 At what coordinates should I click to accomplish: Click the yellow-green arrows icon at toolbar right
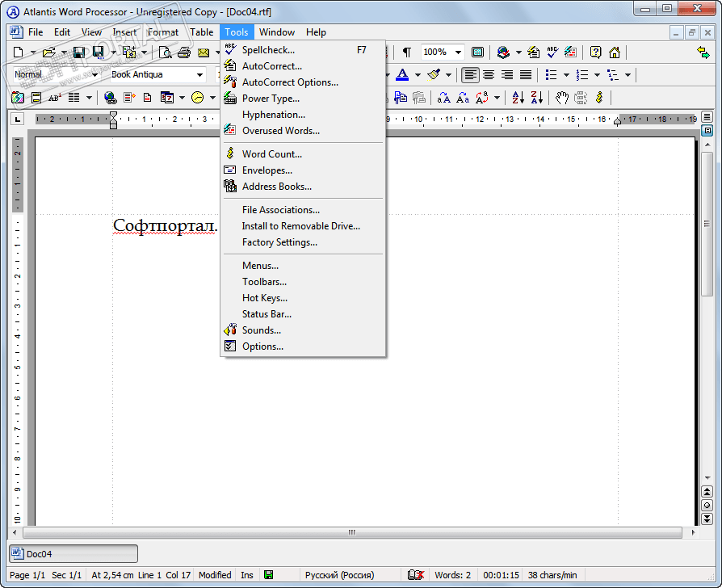click(x=703, y=52)
